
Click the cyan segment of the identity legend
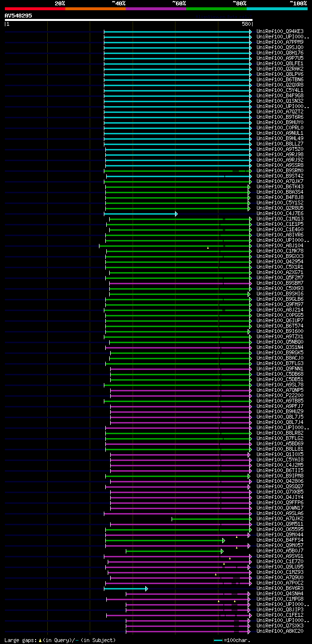pos(277,9)
